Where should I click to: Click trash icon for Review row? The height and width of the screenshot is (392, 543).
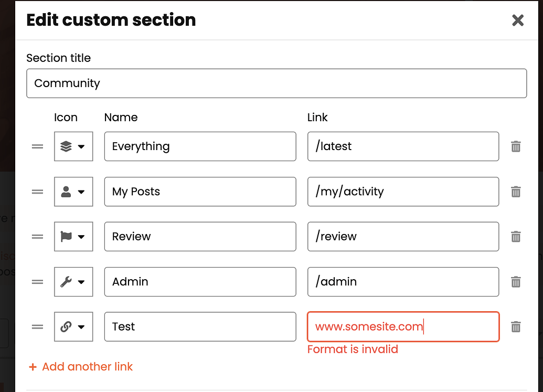coord(516,237)
